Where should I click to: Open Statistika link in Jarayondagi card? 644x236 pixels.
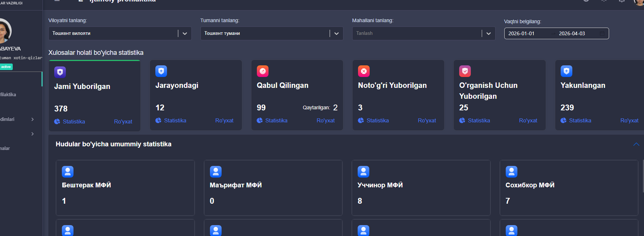tap(175, 121)
